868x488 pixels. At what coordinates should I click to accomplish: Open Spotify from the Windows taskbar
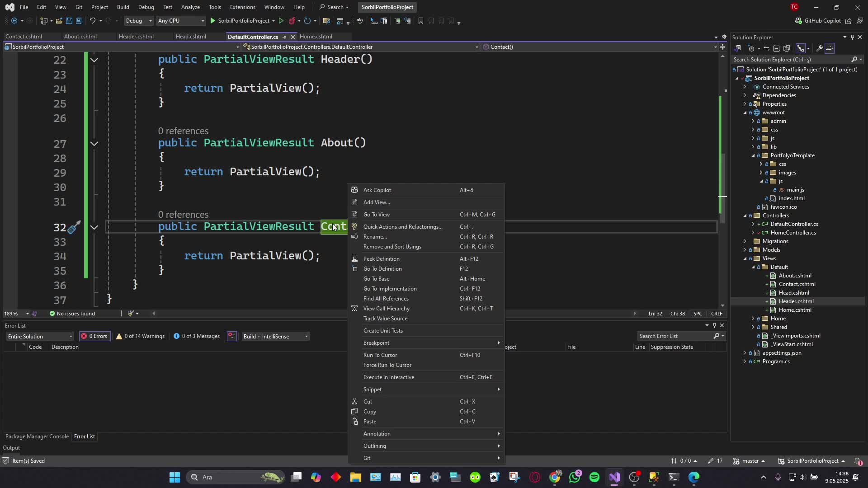[x=594, y=477]
